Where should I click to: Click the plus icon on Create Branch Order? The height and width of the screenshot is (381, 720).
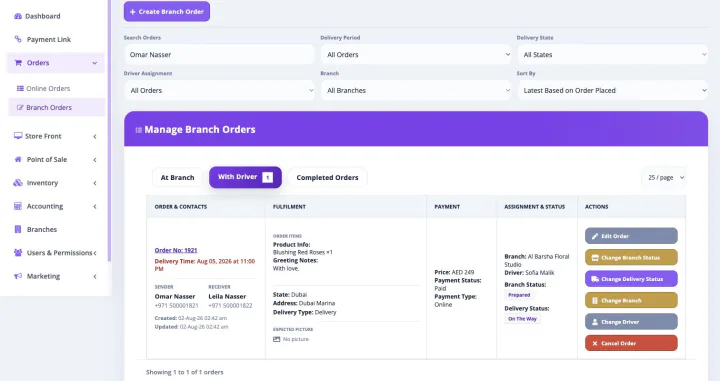[132, 12]
